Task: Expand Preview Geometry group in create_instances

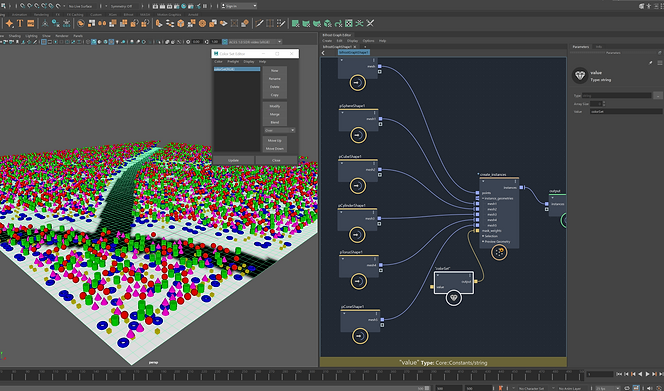Action: 483,241
